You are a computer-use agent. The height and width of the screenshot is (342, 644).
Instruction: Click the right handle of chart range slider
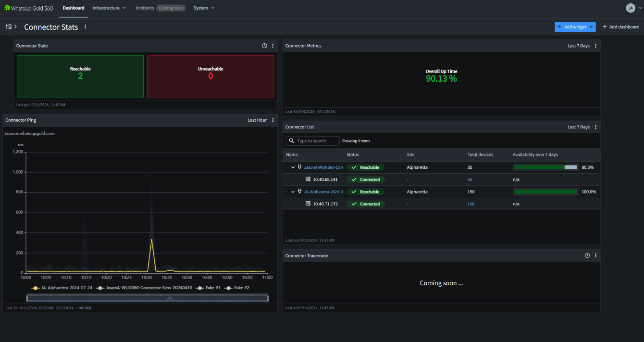click(267, 299)
